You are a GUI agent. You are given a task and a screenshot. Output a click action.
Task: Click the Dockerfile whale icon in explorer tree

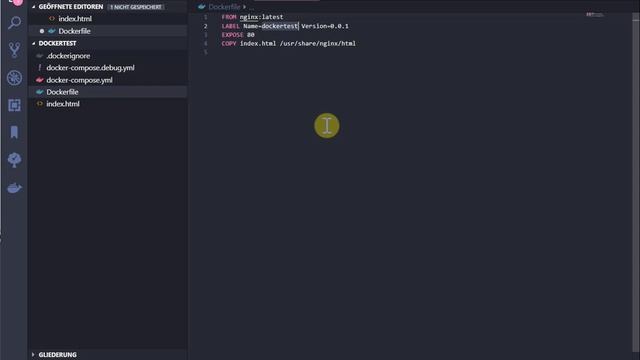40,92
